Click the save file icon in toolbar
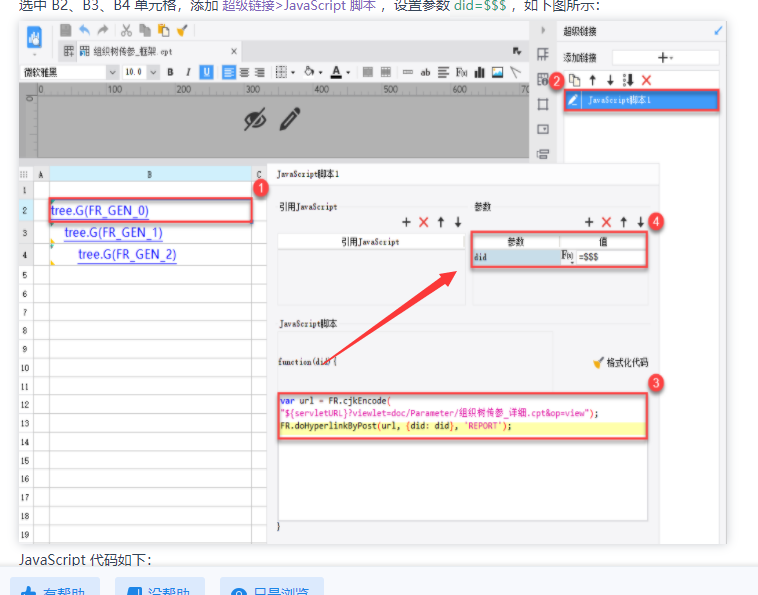Viewport: 758px width, 595px height. [66, 30]
